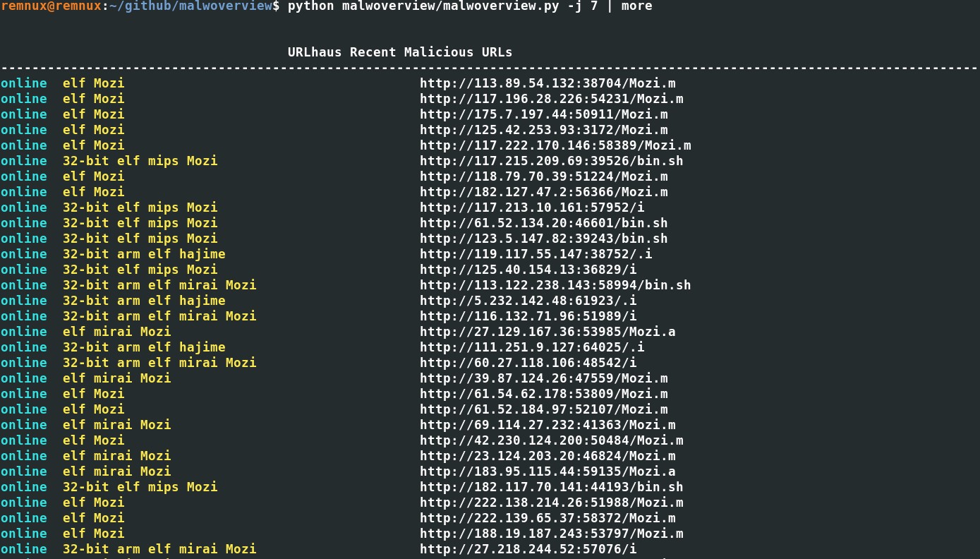Click the URL http://183.95.115.44:59135/Mozi.a
Image resolution: width=980 pixels, height=559 pixels.
point(548,471)
